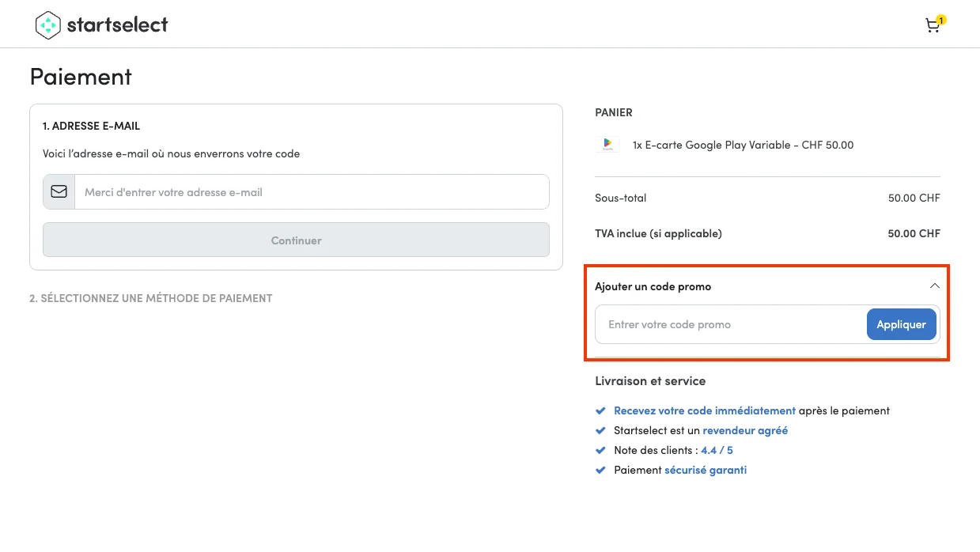This screenshot has height=552, width=980.
Task: Open the Recevez votre code immédiatement link
Action: 705,410
